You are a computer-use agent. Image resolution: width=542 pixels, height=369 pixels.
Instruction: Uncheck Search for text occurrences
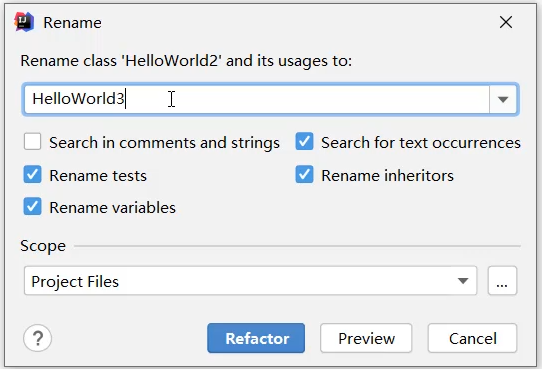pos(305,142)
